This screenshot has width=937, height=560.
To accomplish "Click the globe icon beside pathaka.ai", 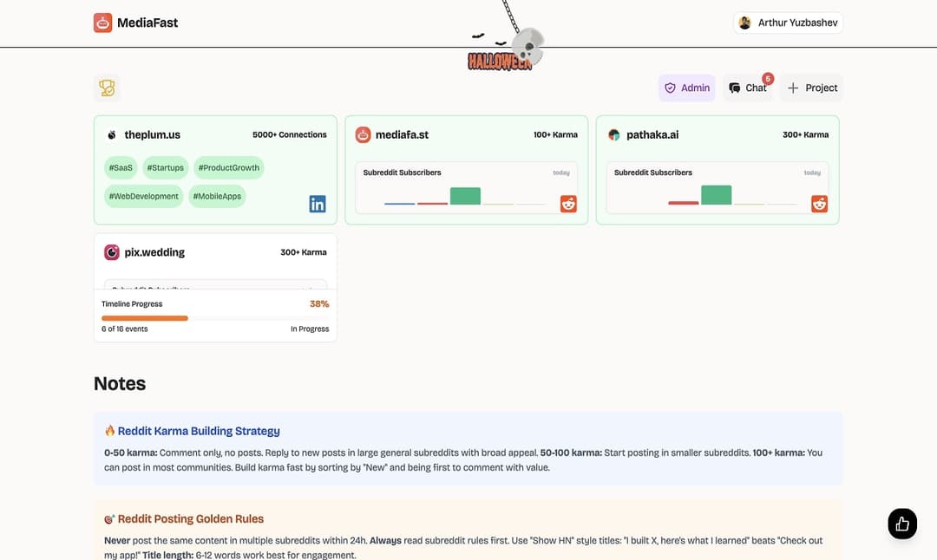I will point(613,134).
